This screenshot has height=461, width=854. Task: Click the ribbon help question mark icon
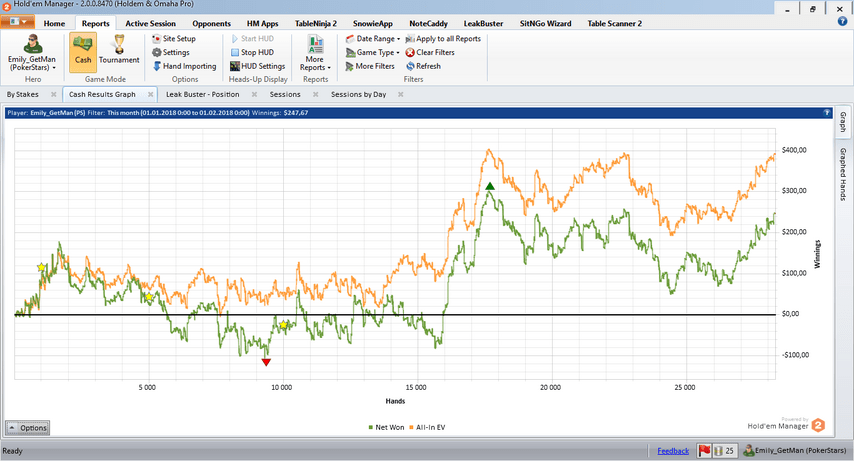[842, 22]
